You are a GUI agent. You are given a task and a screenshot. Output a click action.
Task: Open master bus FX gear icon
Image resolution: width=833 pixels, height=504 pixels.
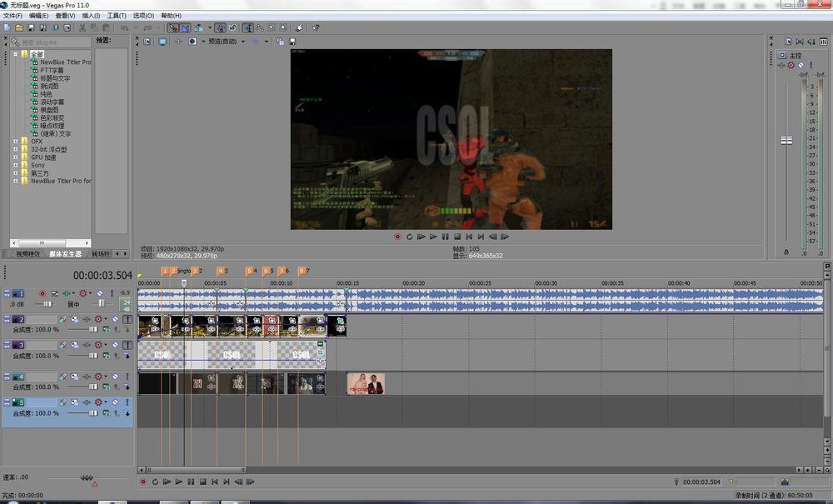791,65
